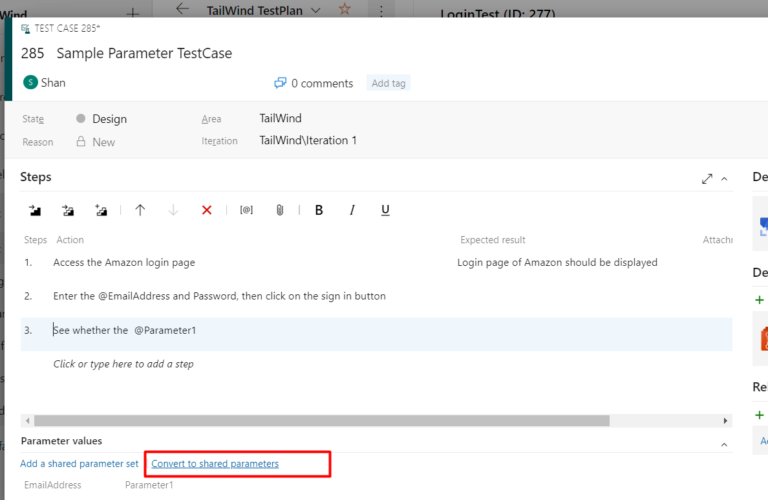The height and width of the screenshot is (500, 768).
Task: Click Add a shared parameter set
Action: (79, 464)
